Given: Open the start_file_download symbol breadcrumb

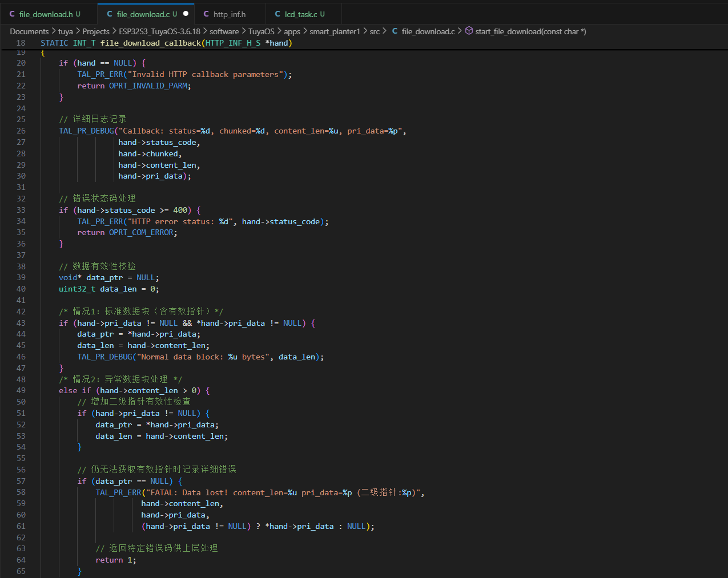Looking at the screenshot, I should point(530,31).
